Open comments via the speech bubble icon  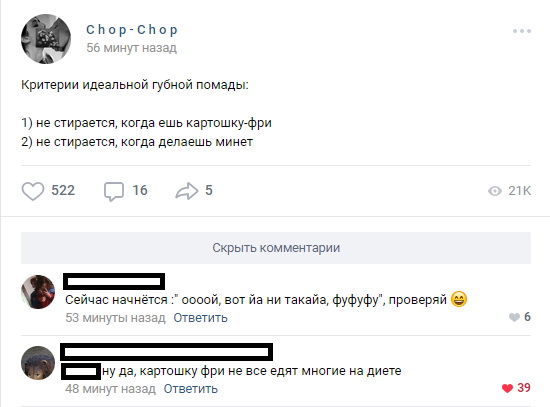pos(114,192)
